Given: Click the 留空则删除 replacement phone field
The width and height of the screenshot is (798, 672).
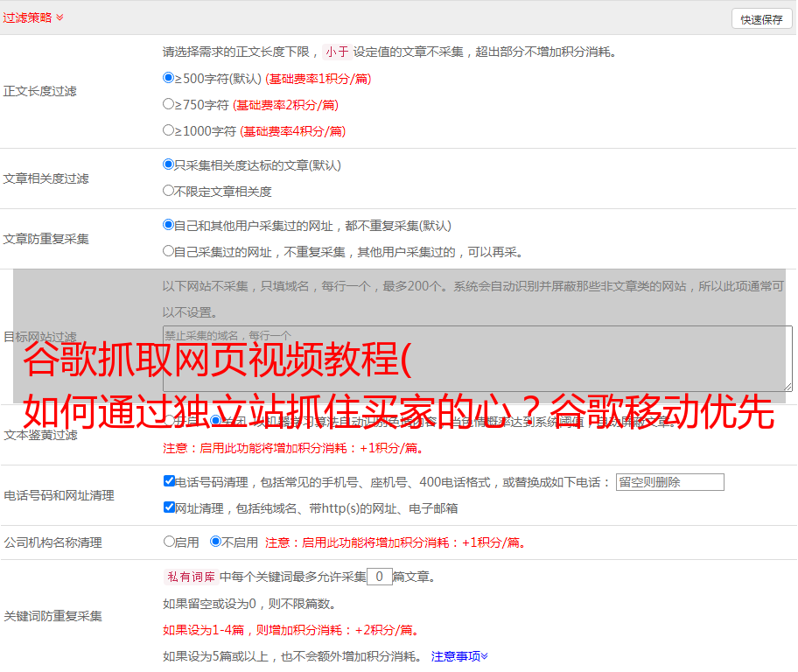Looking at the screenshot, I should coord(669,482).
